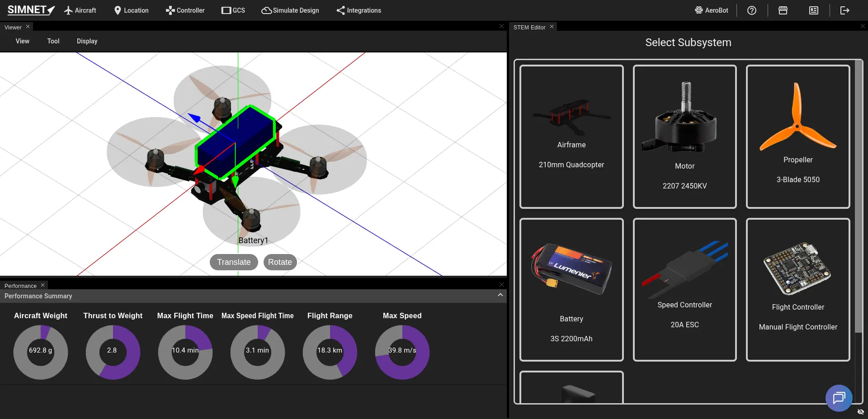Image resolution: width=868 pixels, height=419 pixels.
Task: Open the Simulate Design menu
Action: pos(290,10)
